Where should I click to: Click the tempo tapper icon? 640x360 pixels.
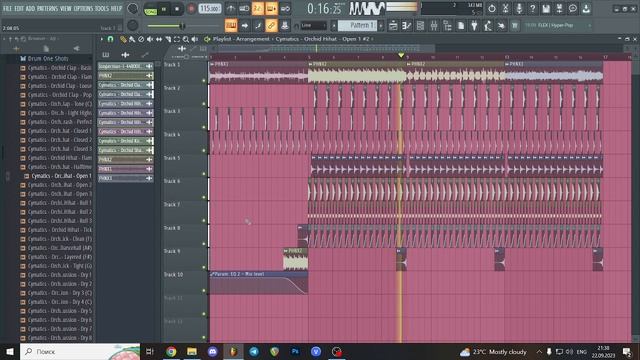pos(488,26)
